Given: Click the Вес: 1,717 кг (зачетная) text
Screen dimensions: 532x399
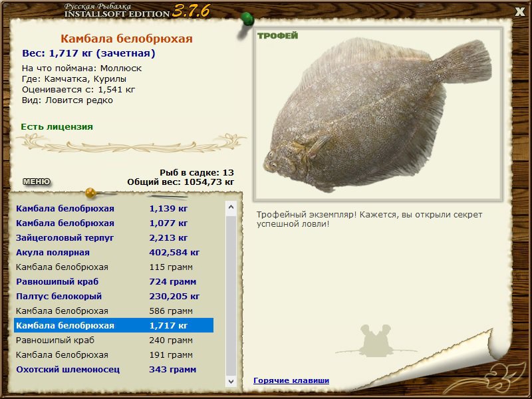Looking at the screenshot, I should click(88, 53).
